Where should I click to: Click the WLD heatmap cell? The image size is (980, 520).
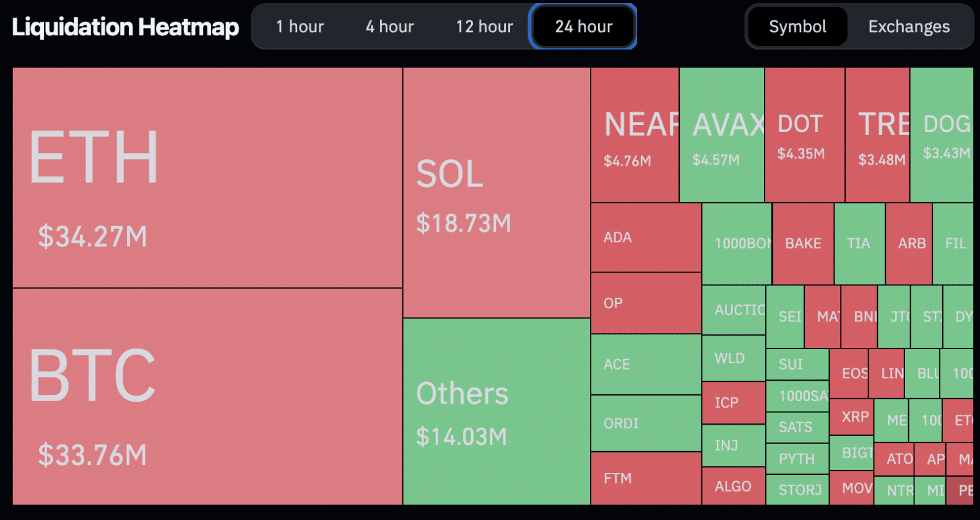(734, 358)
